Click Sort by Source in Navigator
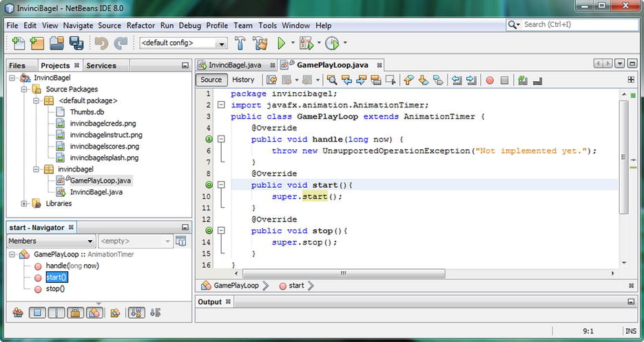Screen dimensions: 644x342 coord(155,313)
